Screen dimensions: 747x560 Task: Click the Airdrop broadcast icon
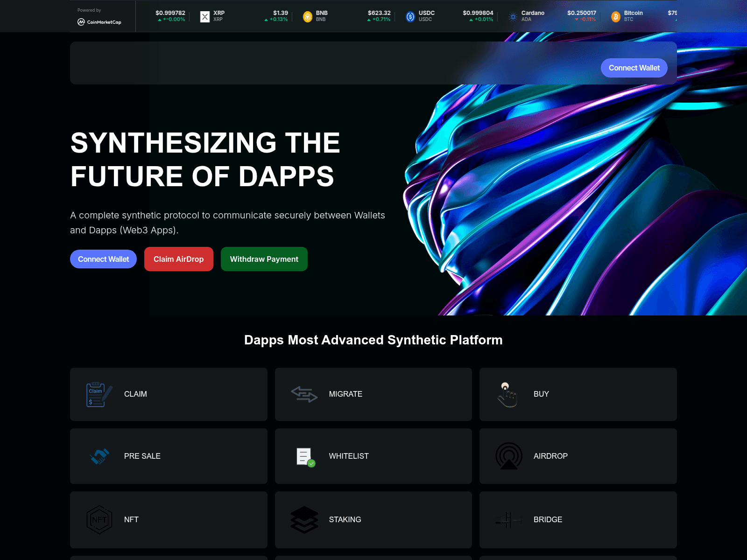[x=509, y=456]
